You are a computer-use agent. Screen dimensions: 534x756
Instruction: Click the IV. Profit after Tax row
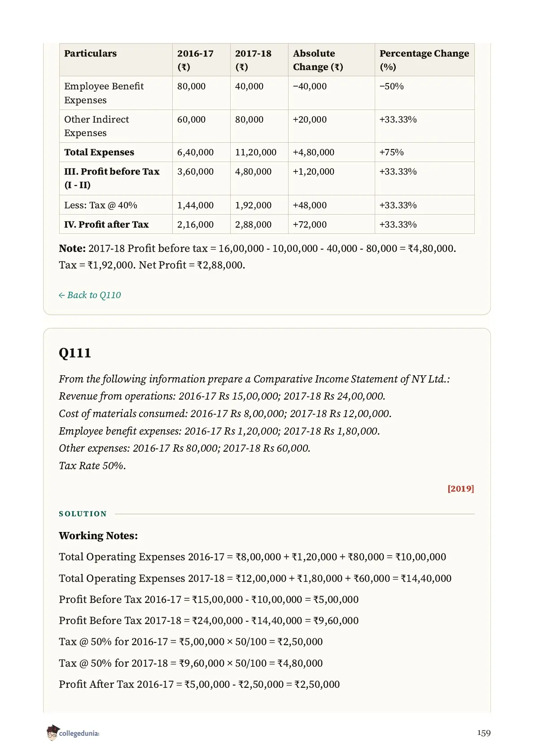point(267,224)
